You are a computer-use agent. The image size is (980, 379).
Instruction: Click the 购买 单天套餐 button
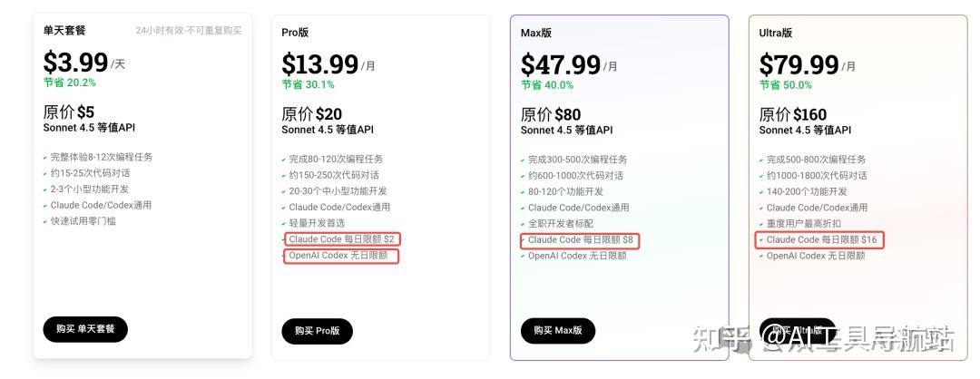click(85, 329)
